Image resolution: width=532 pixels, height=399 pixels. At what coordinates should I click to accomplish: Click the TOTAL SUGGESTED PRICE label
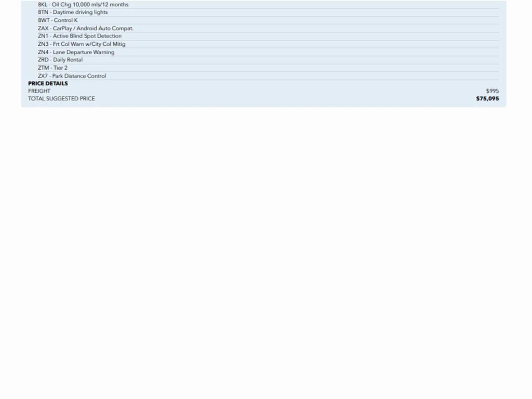point(61,99)
